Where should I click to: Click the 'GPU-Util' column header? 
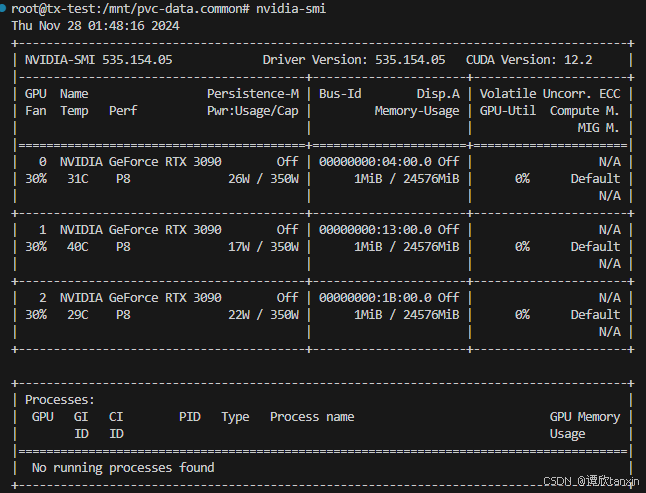coord(508,110)
